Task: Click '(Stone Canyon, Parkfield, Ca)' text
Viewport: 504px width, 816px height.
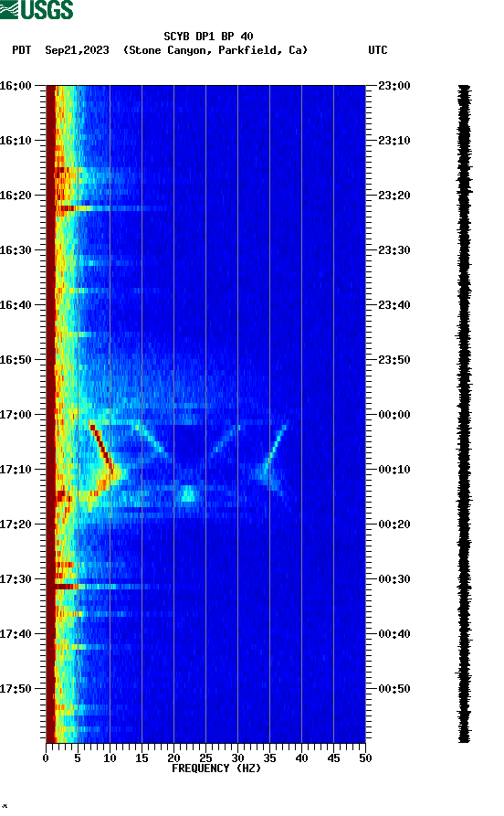Action: [x=215, y=50]
